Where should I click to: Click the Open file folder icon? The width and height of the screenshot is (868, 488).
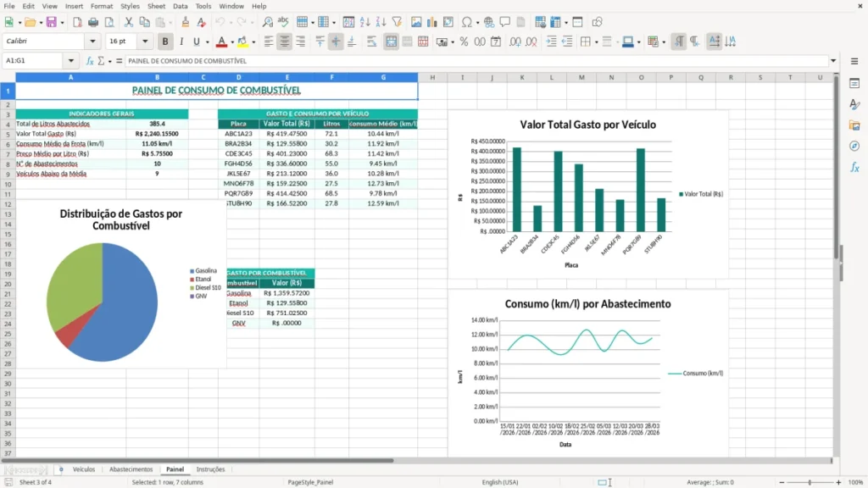30,22
